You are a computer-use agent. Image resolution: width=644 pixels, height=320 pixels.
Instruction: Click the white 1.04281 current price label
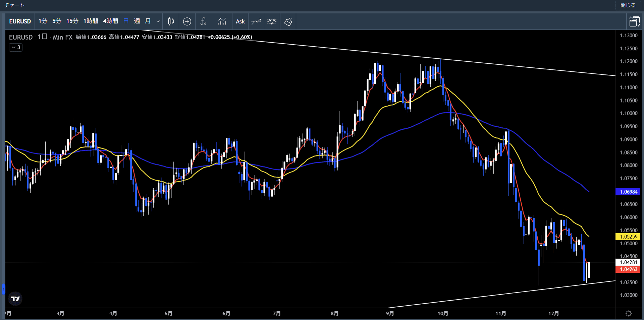coord(628,262)
